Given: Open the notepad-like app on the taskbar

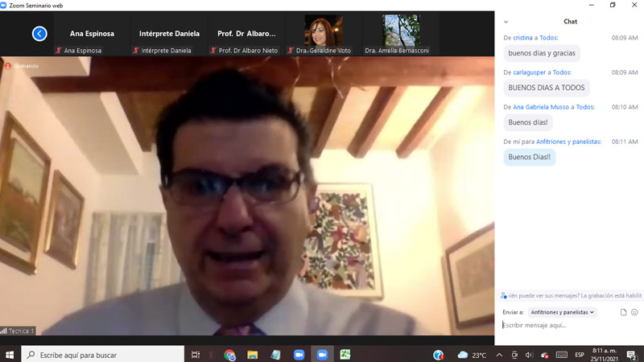Looking at the screenshot, I should pyautogui.click(x=275, y=355).
